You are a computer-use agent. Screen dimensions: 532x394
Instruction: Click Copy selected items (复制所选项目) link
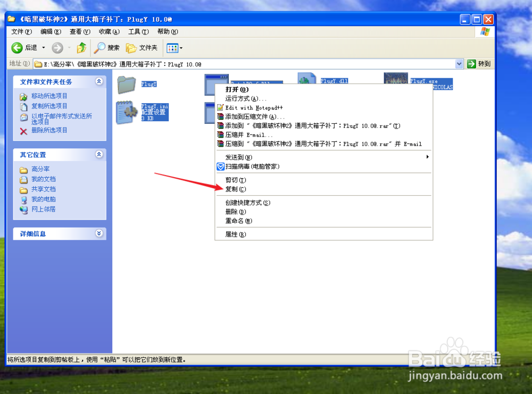pos(49,106)
